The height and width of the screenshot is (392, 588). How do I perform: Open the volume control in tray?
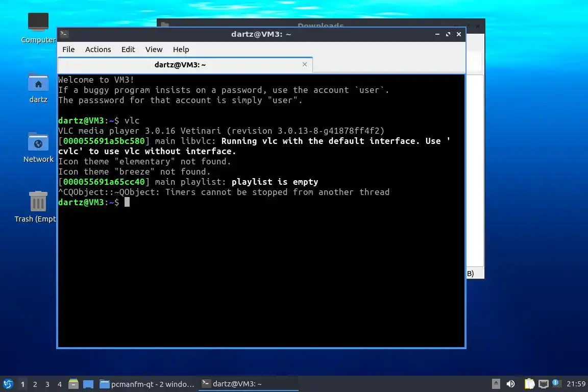[x=510, y=384]
